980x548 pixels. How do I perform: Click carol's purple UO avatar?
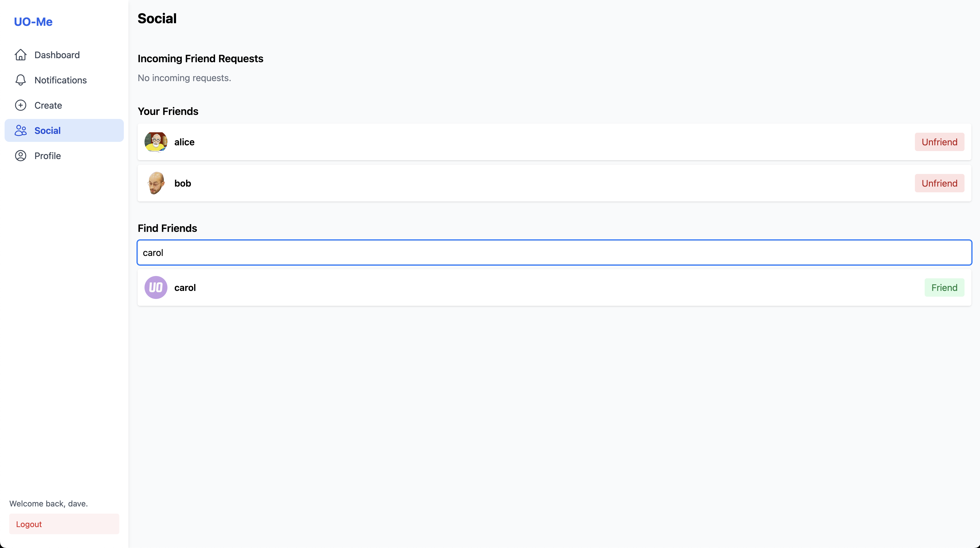(x=156, y=287)
